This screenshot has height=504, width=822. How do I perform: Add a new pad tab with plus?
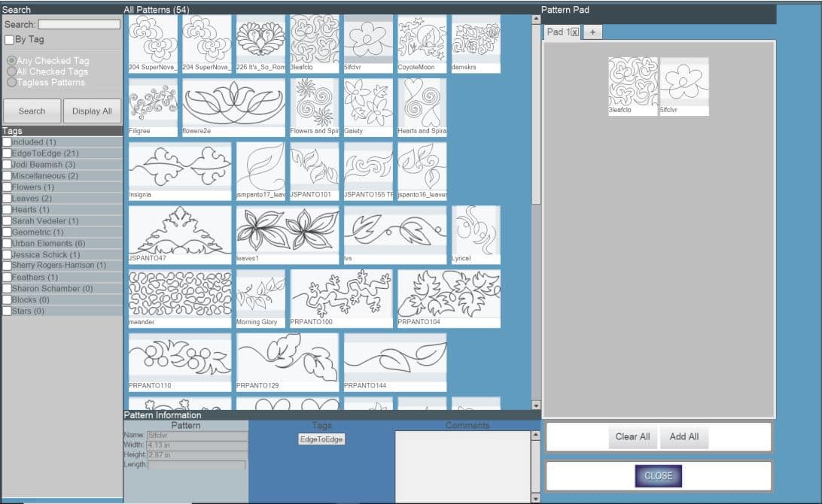[x=592, y=32]
